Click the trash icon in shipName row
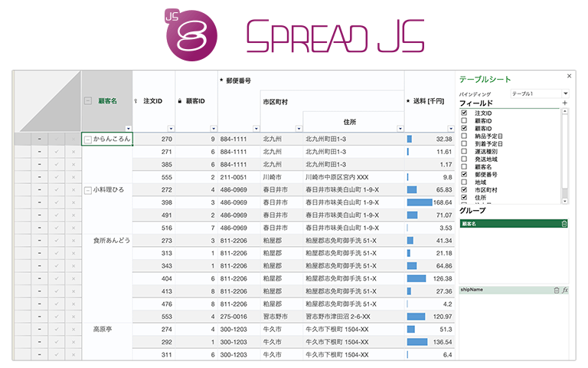This screenshot has height=368, width=588. (x=557, y=291)
